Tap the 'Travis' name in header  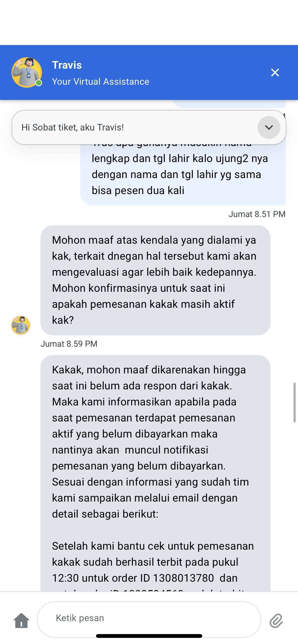coord(67,65)
